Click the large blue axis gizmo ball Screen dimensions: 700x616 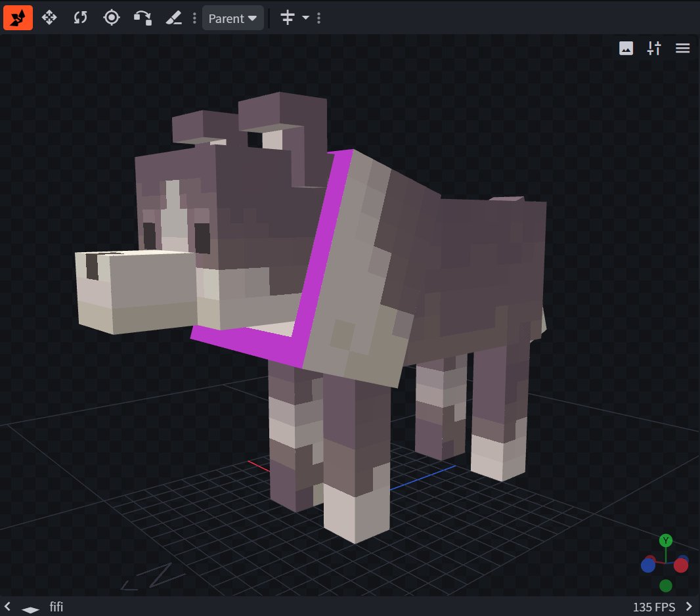click(x=647, y=565)
